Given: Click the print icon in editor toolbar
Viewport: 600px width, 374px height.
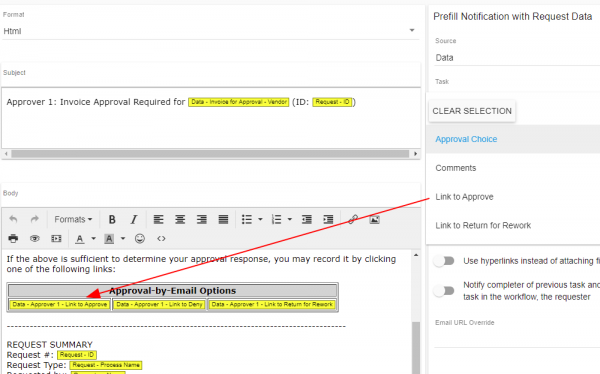Looking at the screenshot, I should [13, 238].
